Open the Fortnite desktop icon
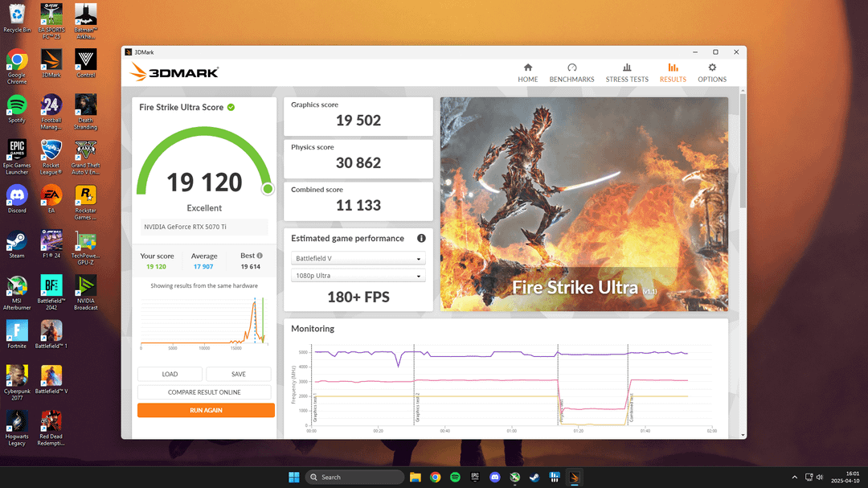Viewport: 868px width, 488px height. click(x=17, y=334)
